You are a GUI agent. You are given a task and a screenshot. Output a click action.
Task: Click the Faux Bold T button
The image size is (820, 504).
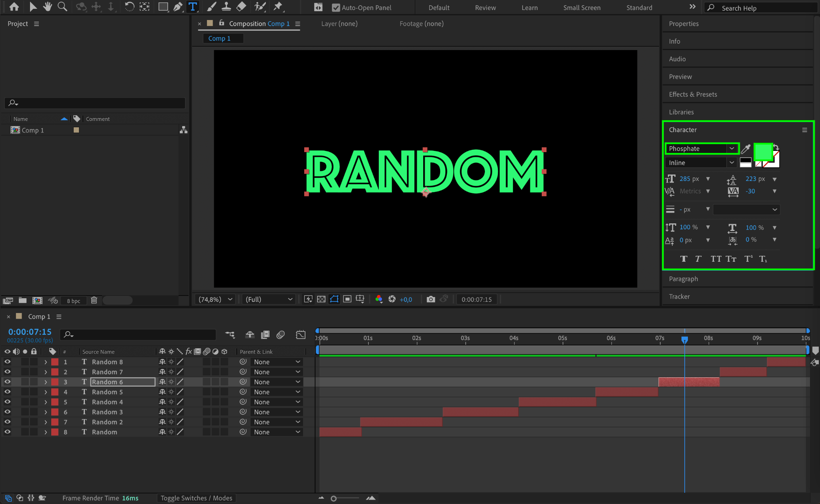pyautogui.click(x=683, y=259)
